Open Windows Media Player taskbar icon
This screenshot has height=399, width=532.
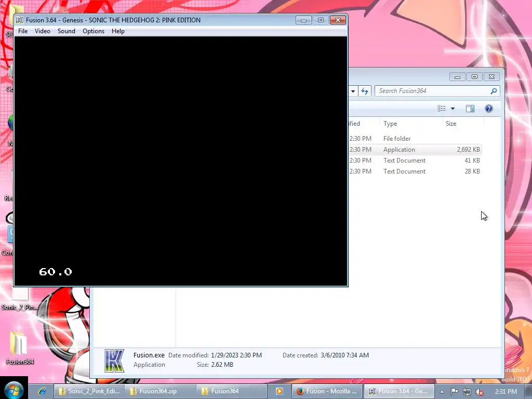pyautogui.click(x=279, y=391)
